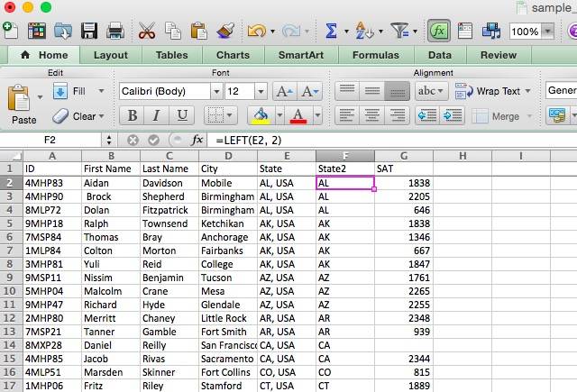Click the increase indent icon
This screenshot has width=577, height=392.
click(x=453, y=116)
